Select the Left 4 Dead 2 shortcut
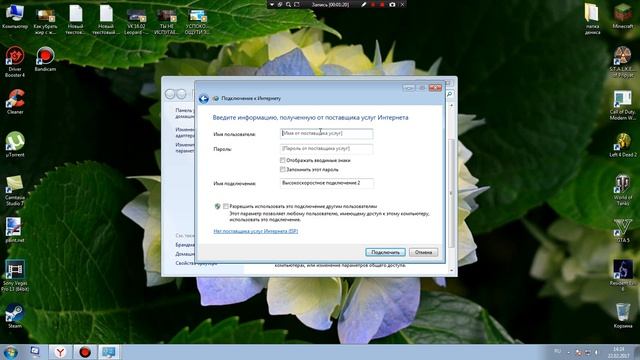This screenshot has width=640, height=360. tap(623, 145)
